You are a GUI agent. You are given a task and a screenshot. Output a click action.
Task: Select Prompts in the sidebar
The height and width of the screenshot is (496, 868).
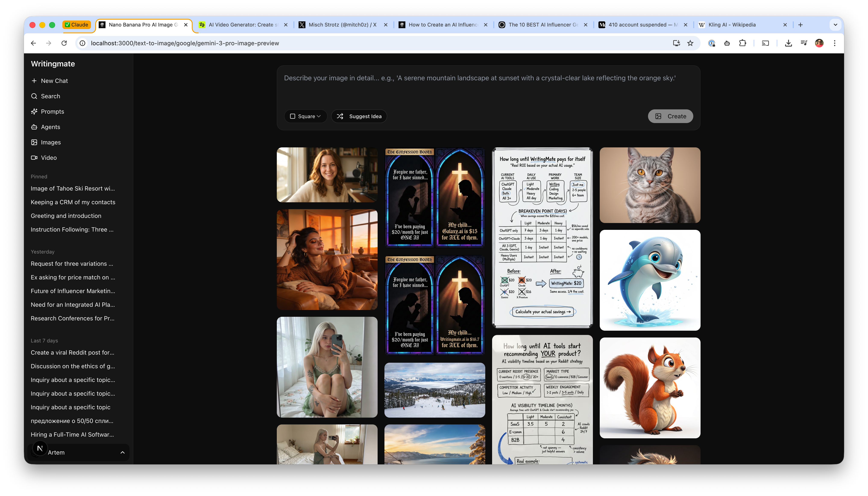click(x=52, y=111)
